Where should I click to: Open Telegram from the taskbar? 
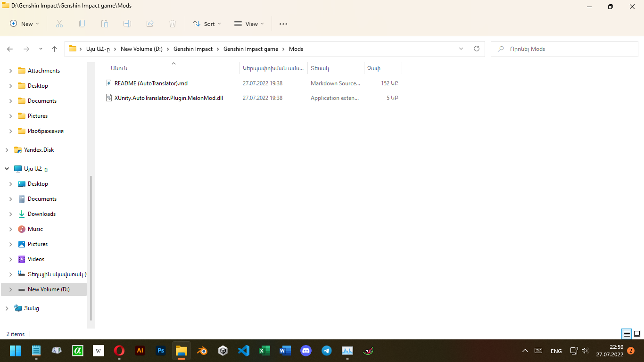[327, 351]
